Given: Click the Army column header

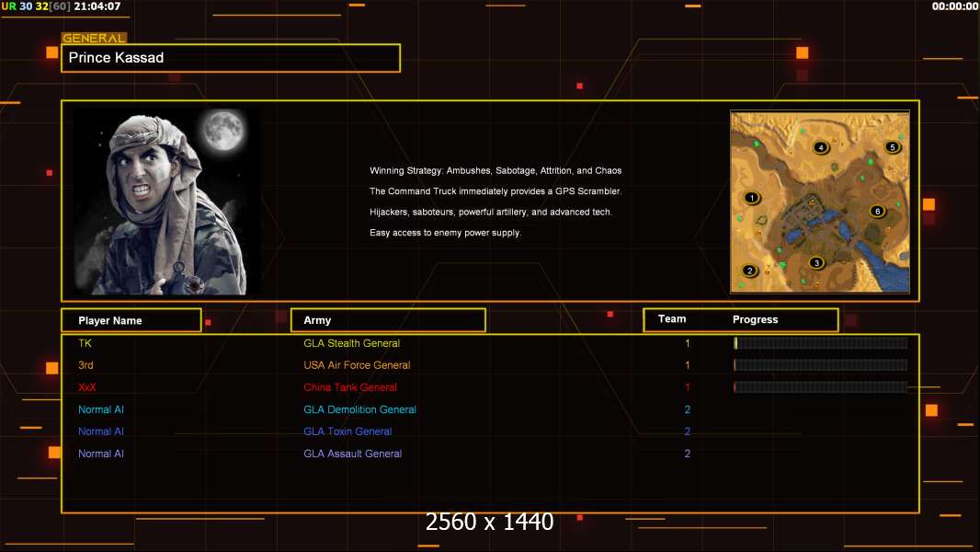Looking at the screenshot, I should (x=388, y=320).
